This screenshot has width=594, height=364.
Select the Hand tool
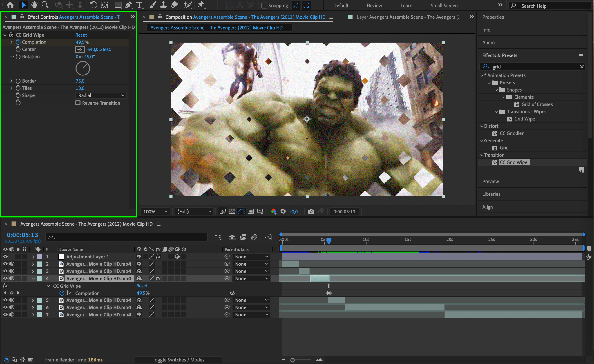(x=35, y=5)
